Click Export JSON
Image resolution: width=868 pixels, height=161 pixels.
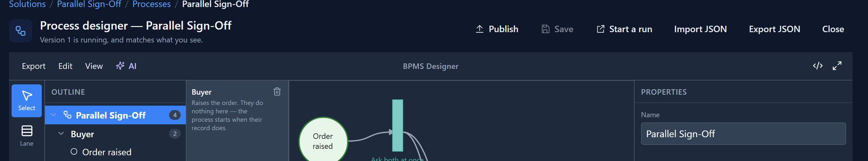click(x=774, y=29)
